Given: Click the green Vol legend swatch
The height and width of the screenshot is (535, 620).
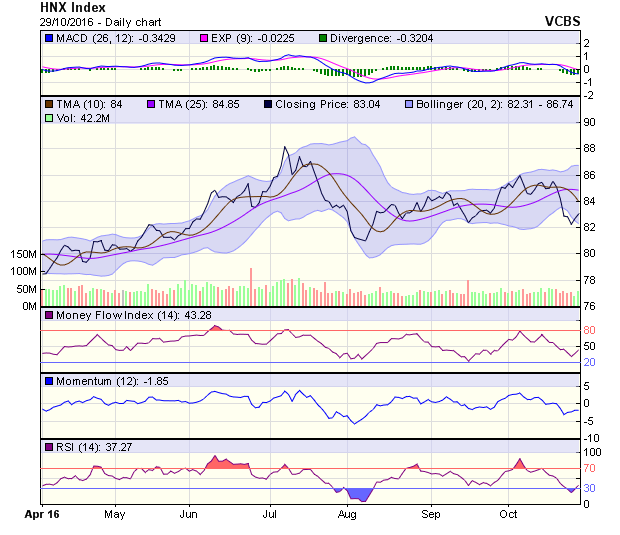Looking at the screenshot, I should coord(49,118).
